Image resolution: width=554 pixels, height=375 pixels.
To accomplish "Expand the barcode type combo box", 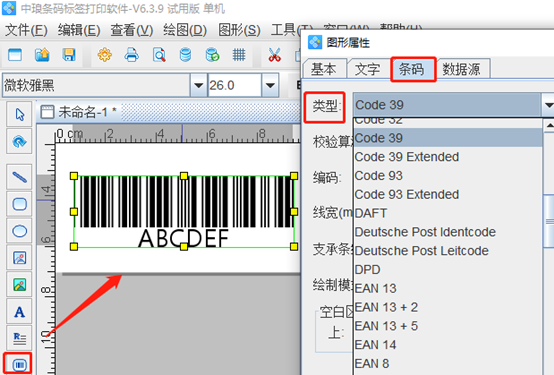I will coord(548,105).
